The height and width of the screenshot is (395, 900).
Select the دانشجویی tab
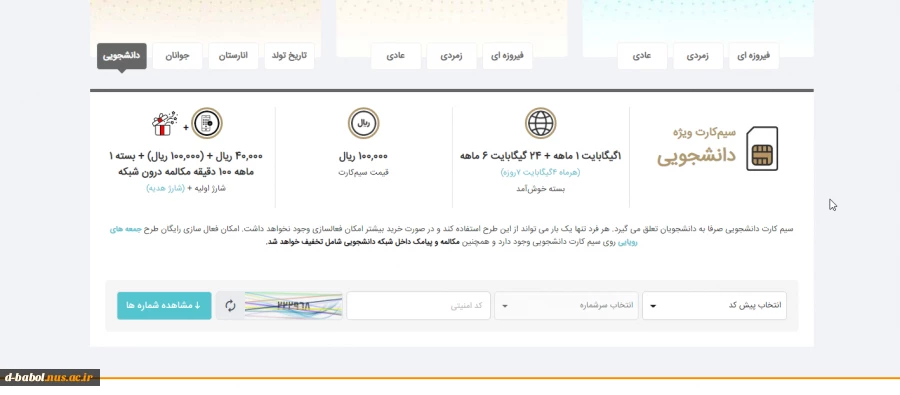click(122, 56)
